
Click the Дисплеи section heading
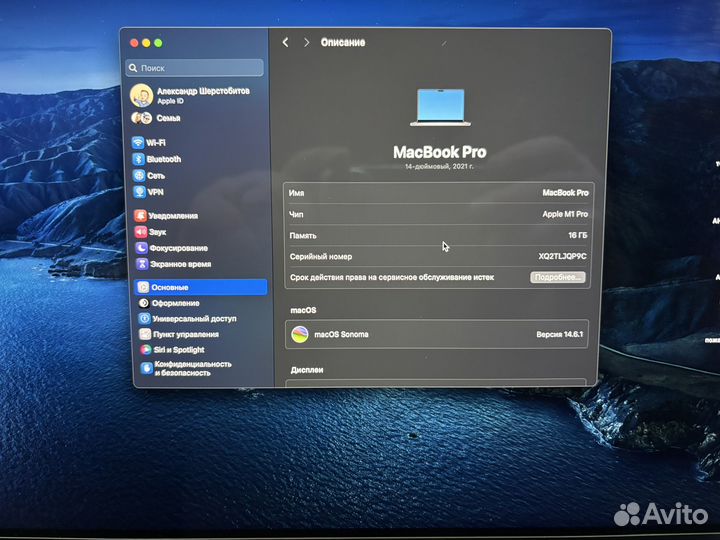[x=307, y=370]
